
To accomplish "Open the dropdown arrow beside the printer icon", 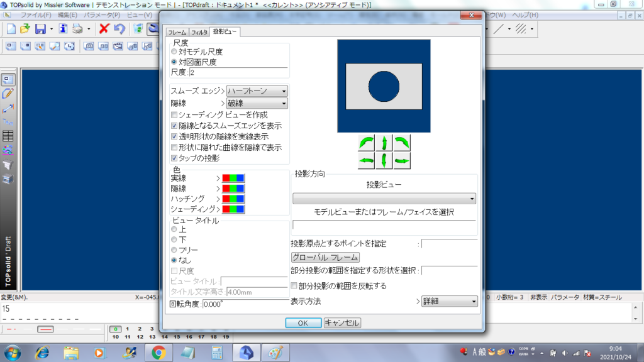I will [88, 29].
